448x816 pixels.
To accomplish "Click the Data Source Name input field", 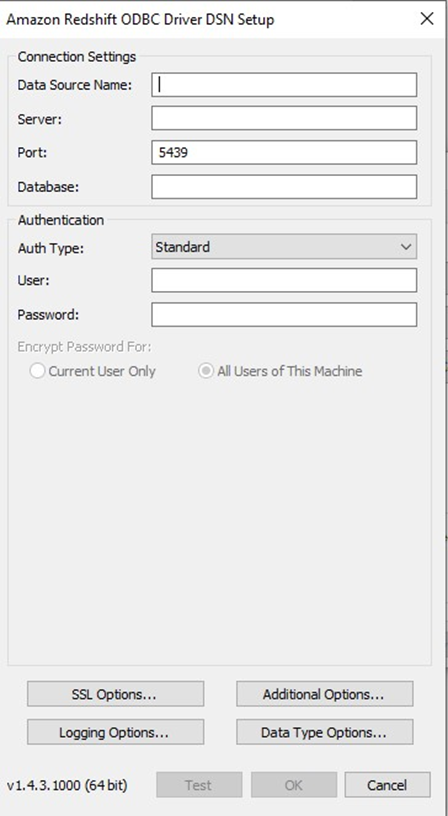I will pyautogui.click(x=284, y=85).
